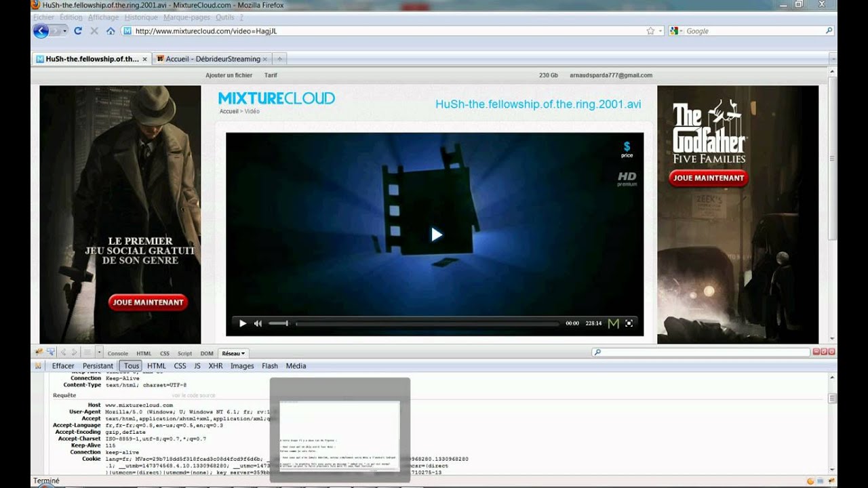The height and width of the screenshot is (488, 868).
Task: Click the break-on icon beside Effacer
Action: 39,365
